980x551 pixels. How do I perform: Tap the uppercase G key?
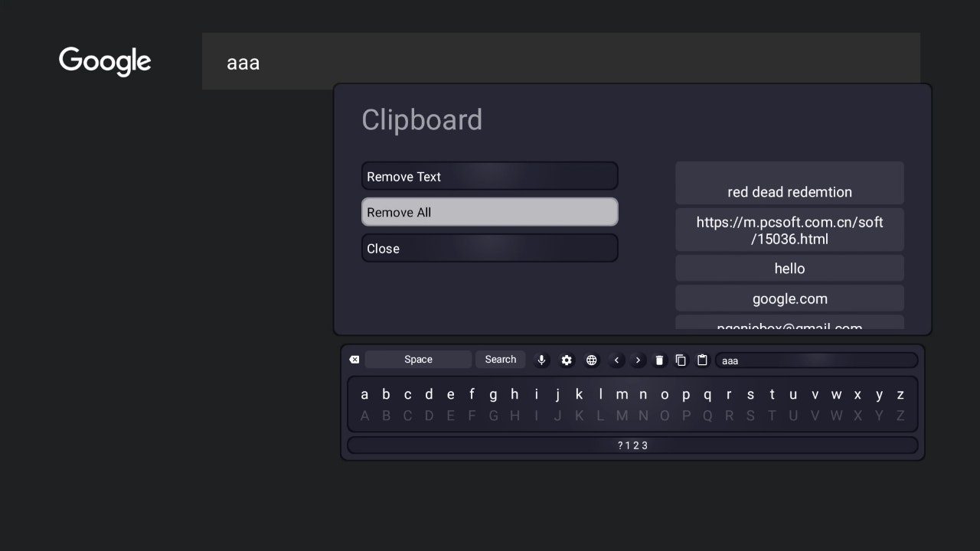[x=493, y=416]
